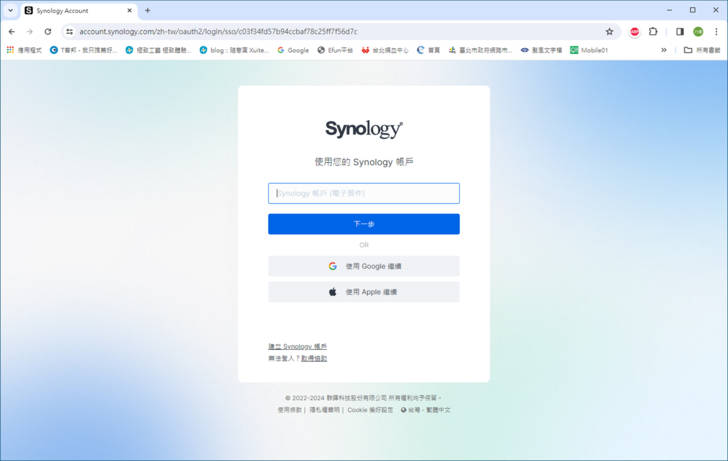Viewport: 728px width, 461px height.
Task: Open the tab search dropdown arrow
Action: pyautogui.click(x=10, y=10)
